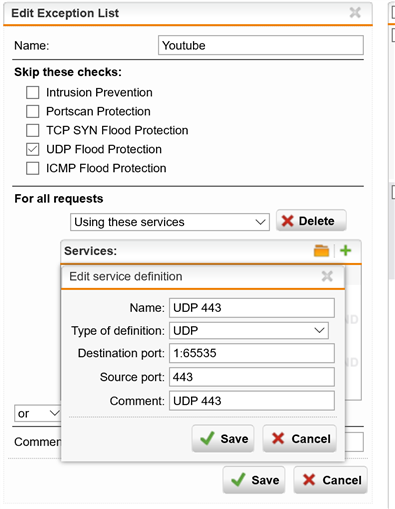Check TCP SYN Flood Protection

(33, 130)
